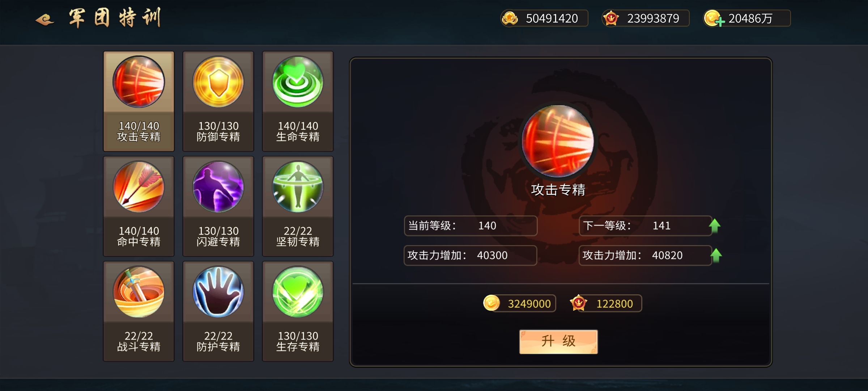Viewport: 868px width, 391px height.
Task: Choose the 闪避专精 purple dodge icon
Action: [218, 187]
